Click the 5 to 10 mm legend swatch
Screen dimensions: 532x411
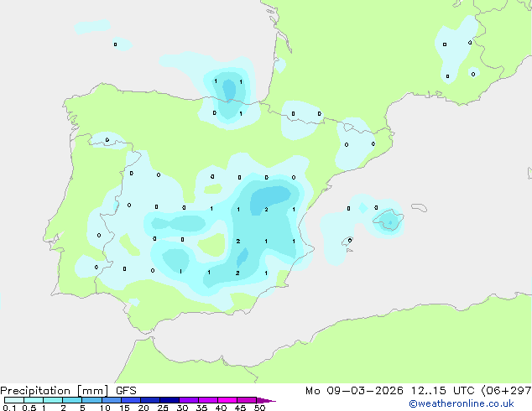pos(91,400)
